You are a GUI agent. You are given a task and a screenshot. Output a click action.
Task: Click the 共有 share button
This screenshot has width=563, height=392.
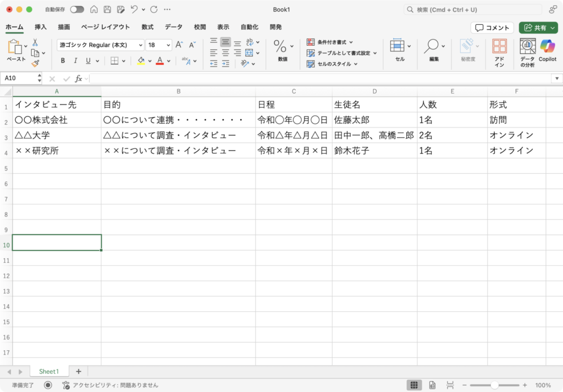click(538, 27)
